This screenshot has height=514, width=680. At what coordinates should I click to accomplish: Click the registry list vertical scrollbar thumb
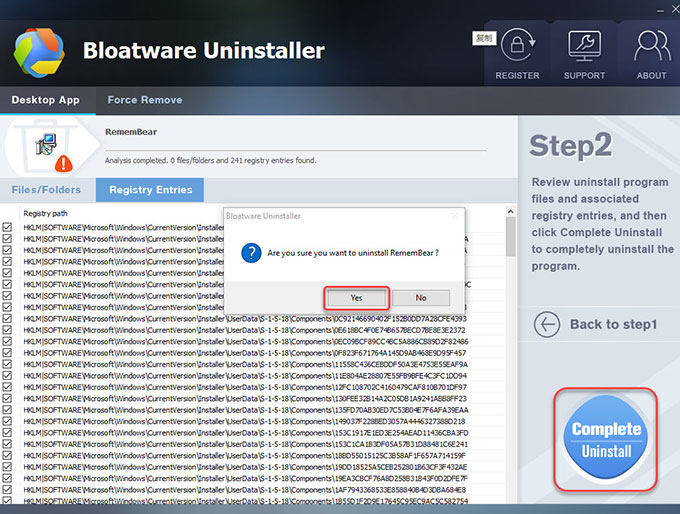pos(510,236)
